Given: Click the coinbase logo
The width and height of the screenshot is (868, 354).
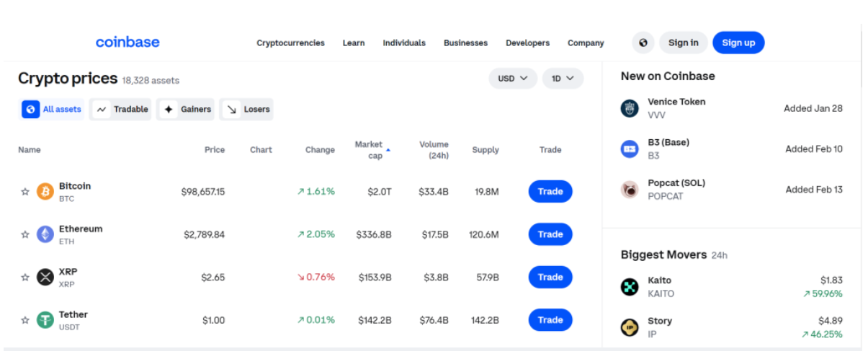Looking at the screenshot, I should (x=127, y=42).
